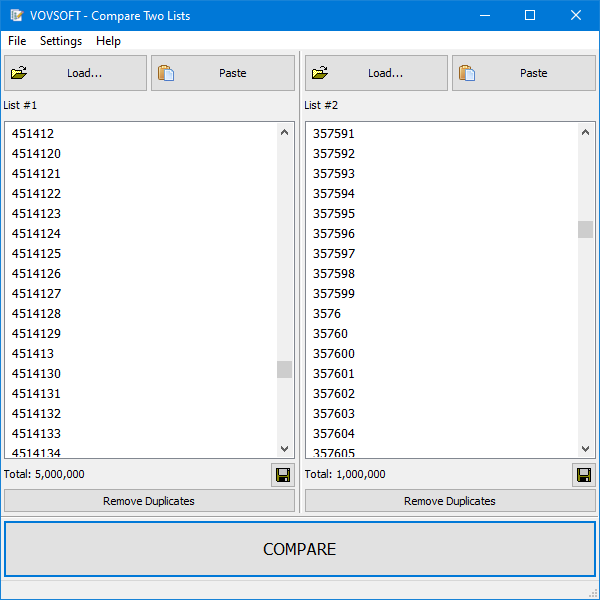Open the File menu
Image resolution: width=600 pixels, height=600 pixels.
17,41
